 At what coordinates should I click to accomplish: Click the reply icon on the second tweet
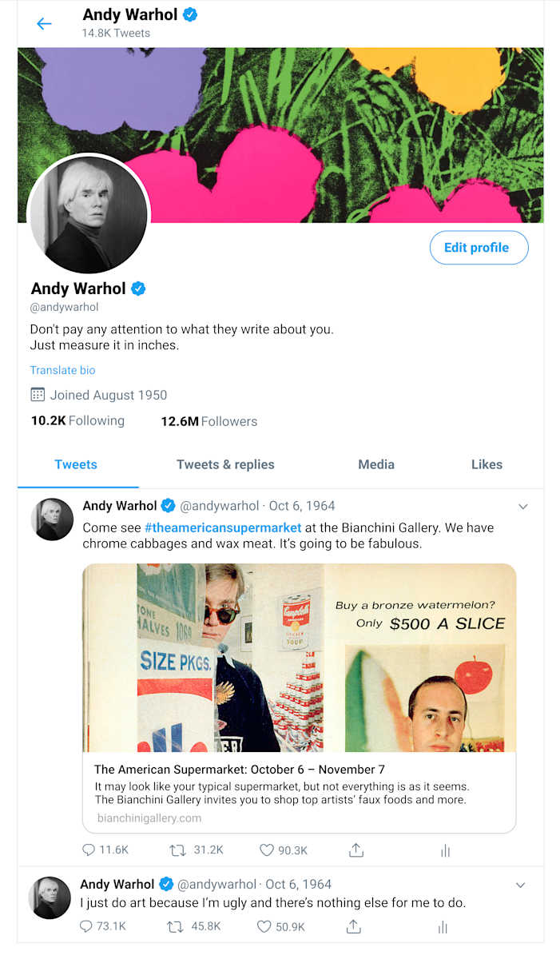click(84, 926)
